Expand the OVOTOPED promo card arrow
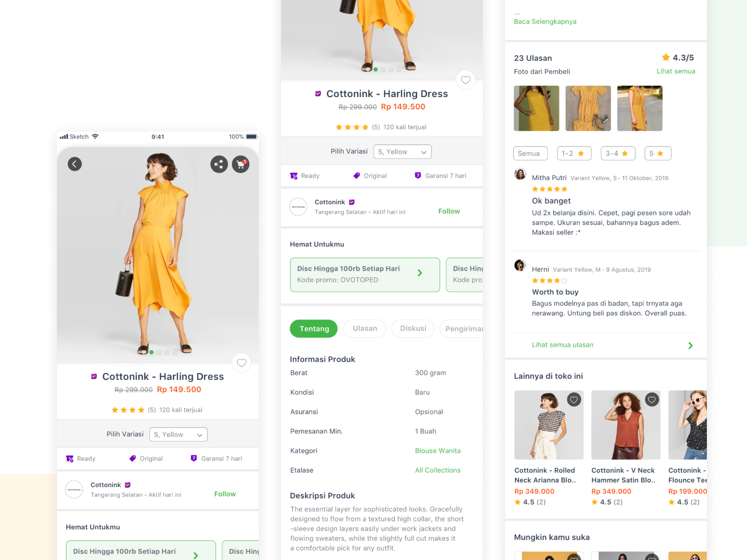 tap(420, 273)
